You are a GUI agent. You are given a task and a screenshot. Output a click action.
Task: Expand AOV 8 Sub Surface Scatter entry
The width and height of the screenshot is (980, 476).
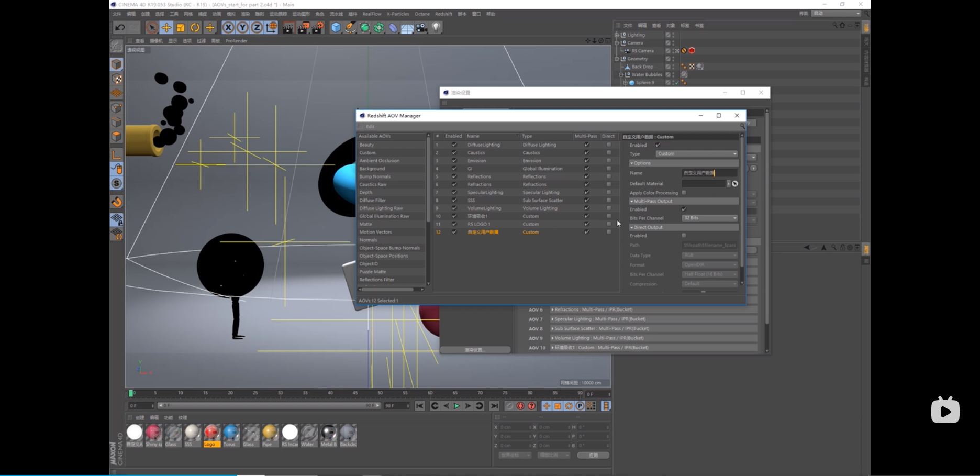click(x=552, y=328)
